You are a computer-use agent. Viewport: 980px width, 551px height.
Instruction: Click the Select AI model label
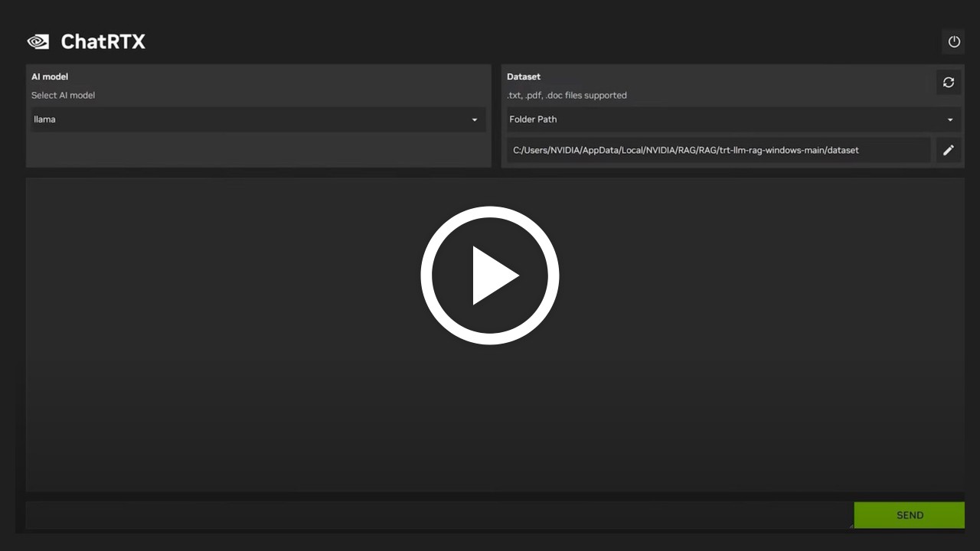(64, 95)
